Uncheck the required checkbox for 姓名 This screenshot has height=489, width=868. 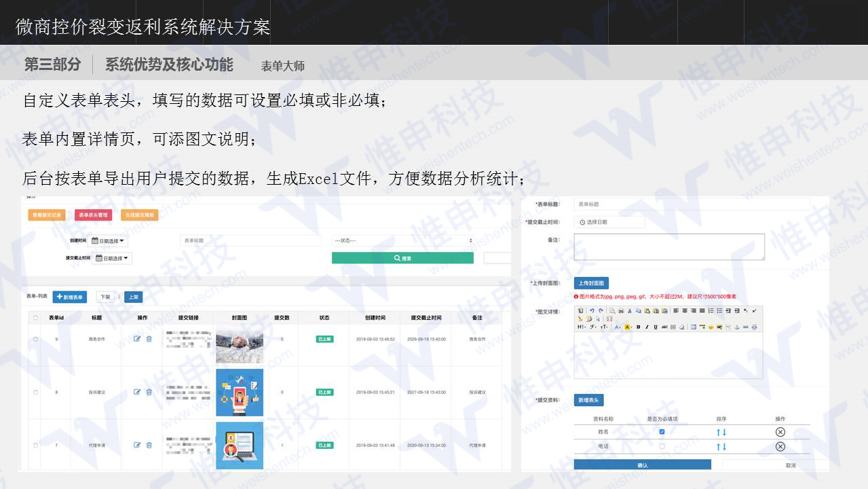pyautogui.click(x=662, y=432)
